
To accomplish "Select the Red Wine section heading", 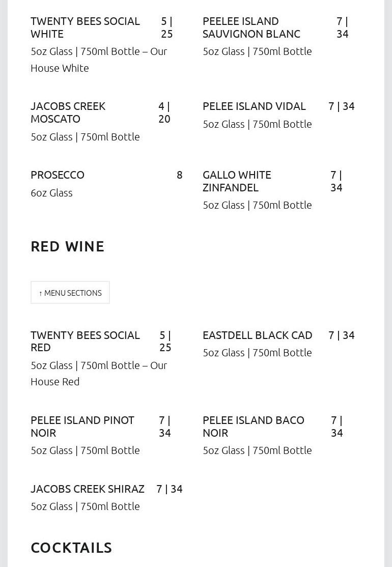I will (x=68, y=246).
